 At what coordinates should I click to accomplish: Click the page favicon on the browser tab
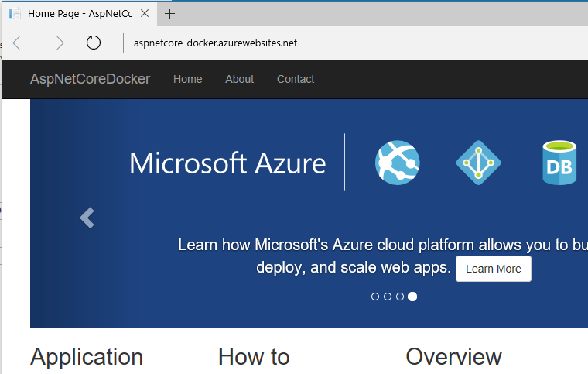pos(15,13)
